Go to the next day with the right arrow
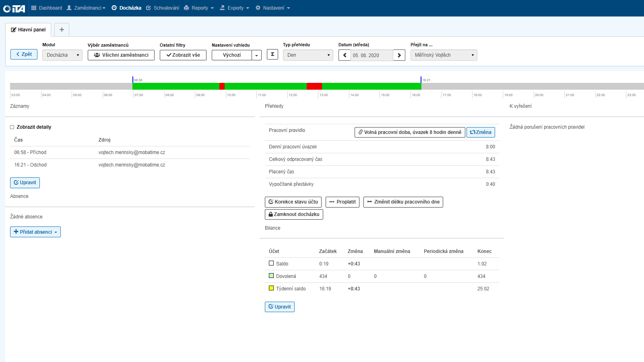The height and width of the screenshot is (362, 644). [399, 55]
